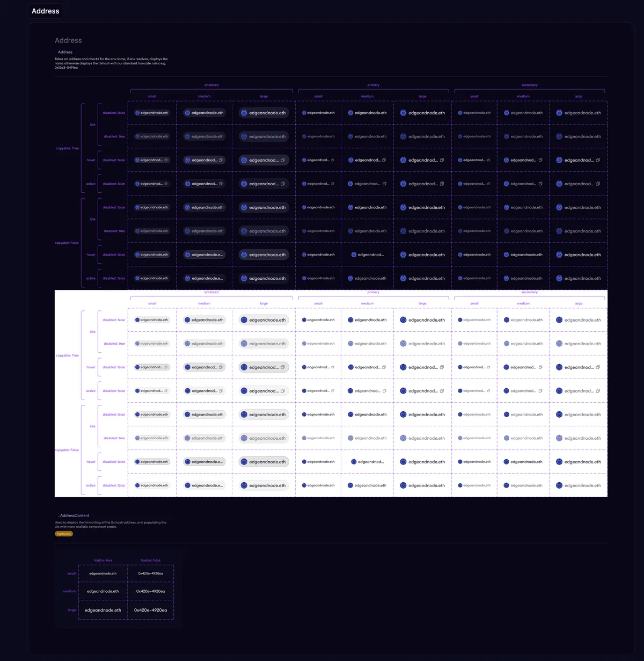
Task: Select the '_AddressContent' section heading
Action: pyautogui.click(x=74, y=515)
